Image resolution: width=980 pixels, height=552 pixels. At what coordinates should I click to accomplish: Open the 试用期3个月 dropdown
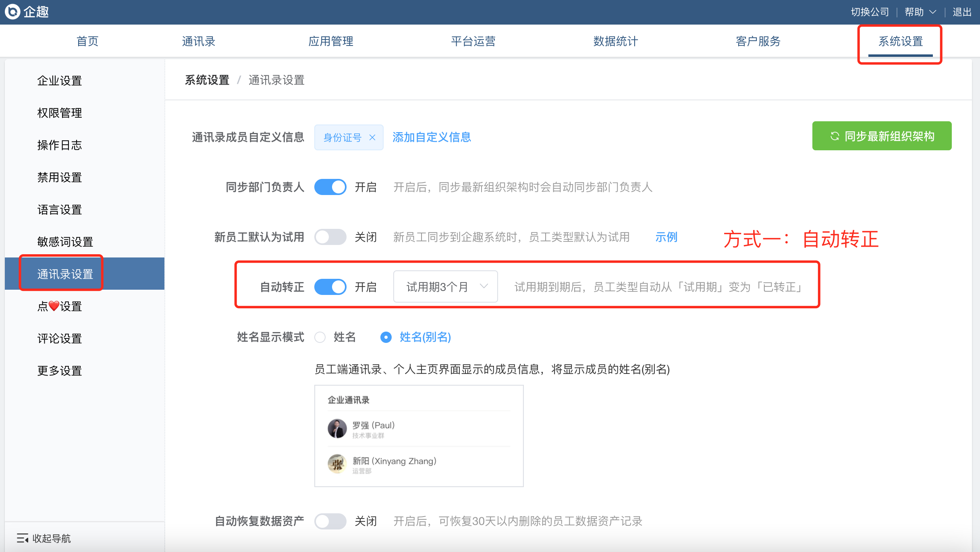pos(445,287)
